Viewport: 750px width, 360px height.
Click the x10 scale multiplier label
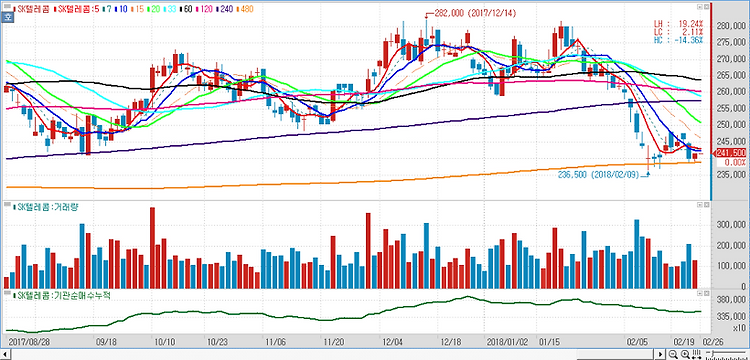pyautogui.click(x=739, y=328)
